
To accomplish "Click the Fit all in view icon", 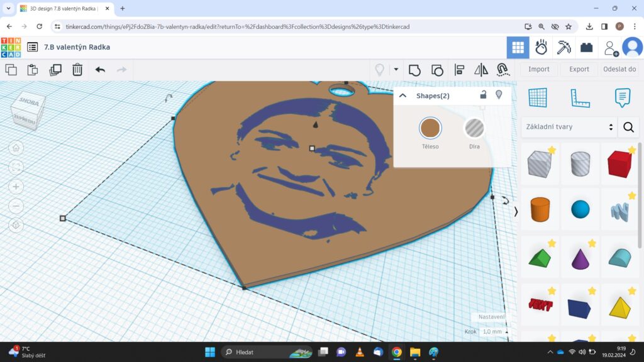I will (x=16, y=167).
